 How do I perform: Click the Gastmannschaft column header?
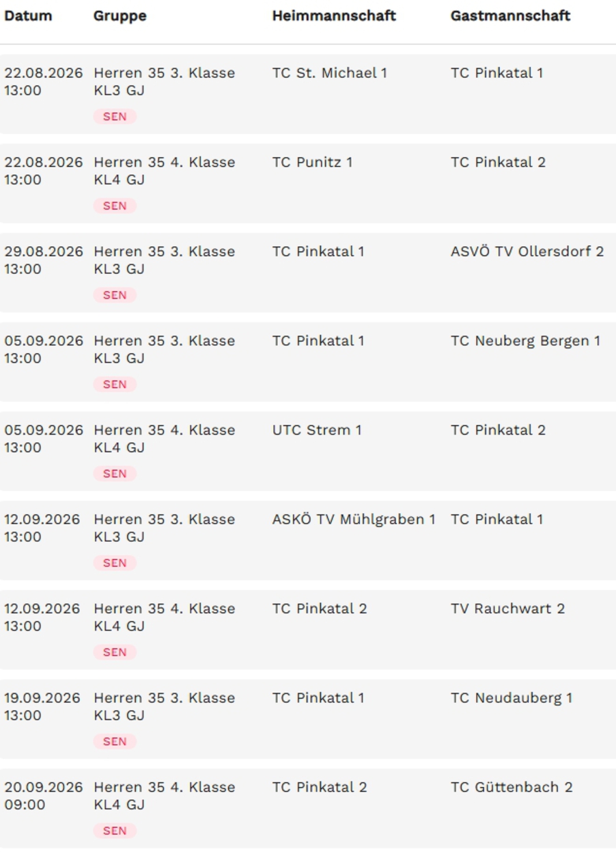[510, 16]
